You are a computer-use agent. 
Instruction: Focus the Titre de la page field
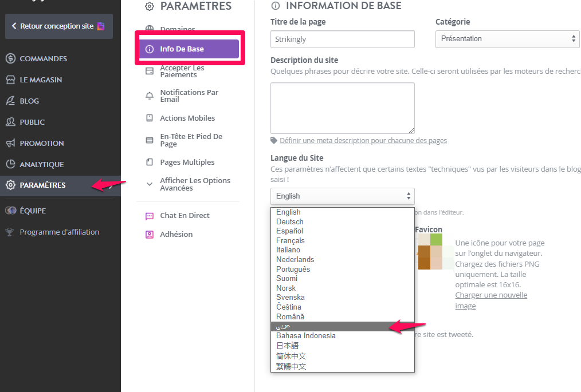pos(343,39)
